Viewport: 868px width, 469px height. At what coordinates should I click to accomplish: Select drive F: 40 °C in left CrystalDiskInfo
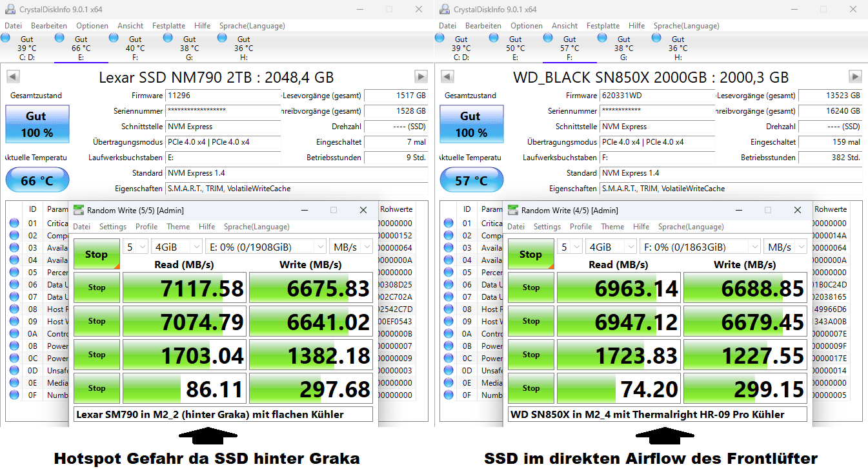pos(135,48)
